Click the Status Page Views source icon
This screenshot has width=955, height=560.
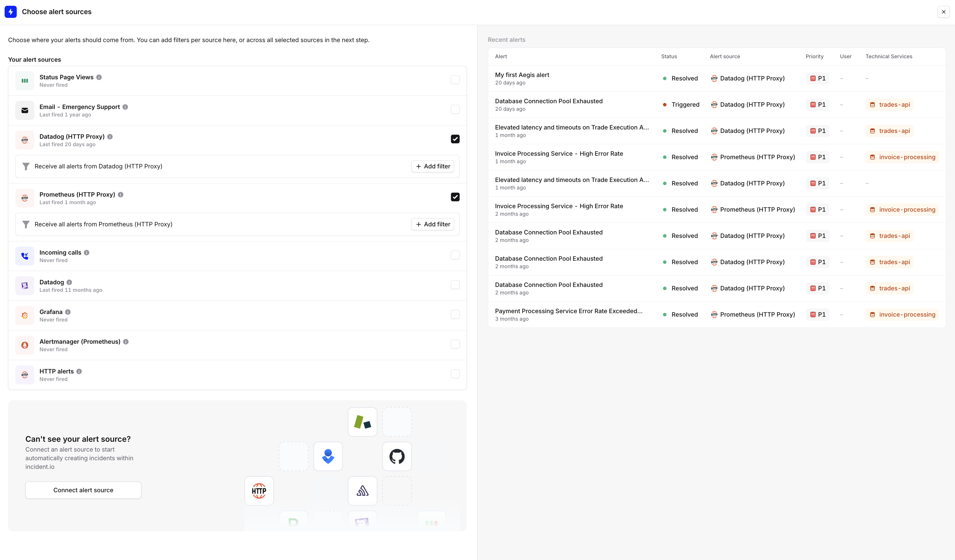coord(25,81)
